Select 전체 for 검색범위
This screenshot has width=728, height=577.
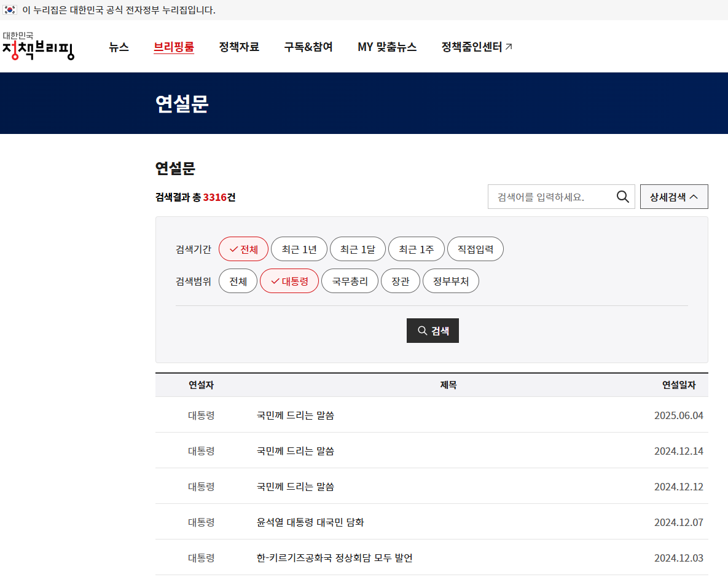coord(238,281)
